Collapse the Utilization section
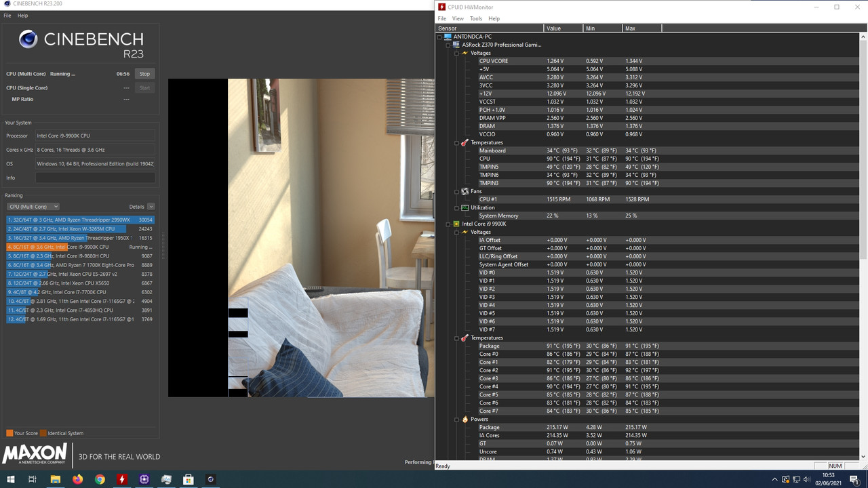The height and width of the screenshot is (488, 868). pyautogui.click(x=456, y=207)
